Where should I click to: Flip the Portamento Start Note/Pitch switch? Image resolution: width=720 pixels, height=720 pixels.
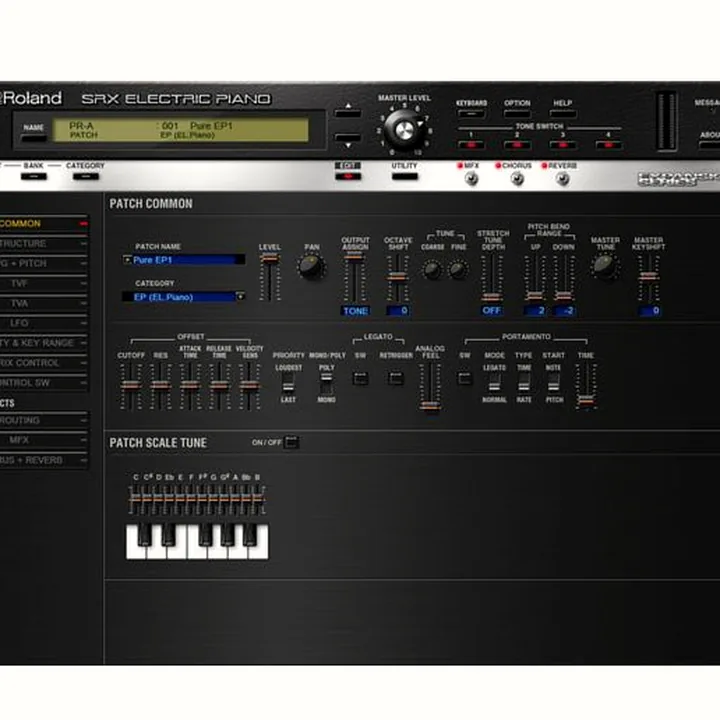[x=554, y=383]
